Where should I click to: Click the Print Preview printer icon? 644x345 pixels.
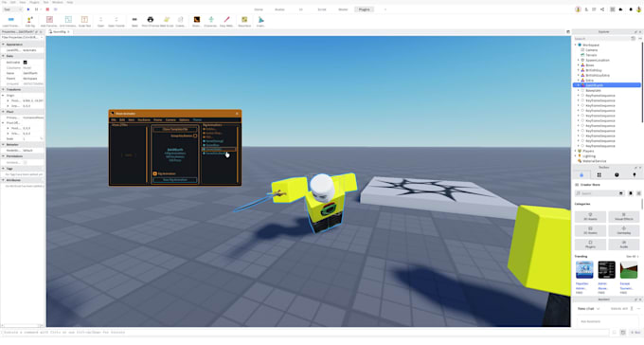pos(151,19)
